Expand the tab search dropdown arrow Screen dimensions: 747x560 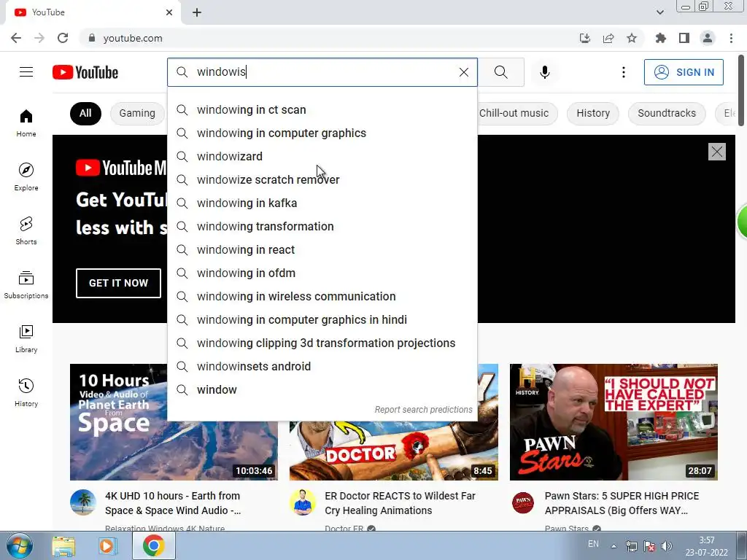pos(659,12)
